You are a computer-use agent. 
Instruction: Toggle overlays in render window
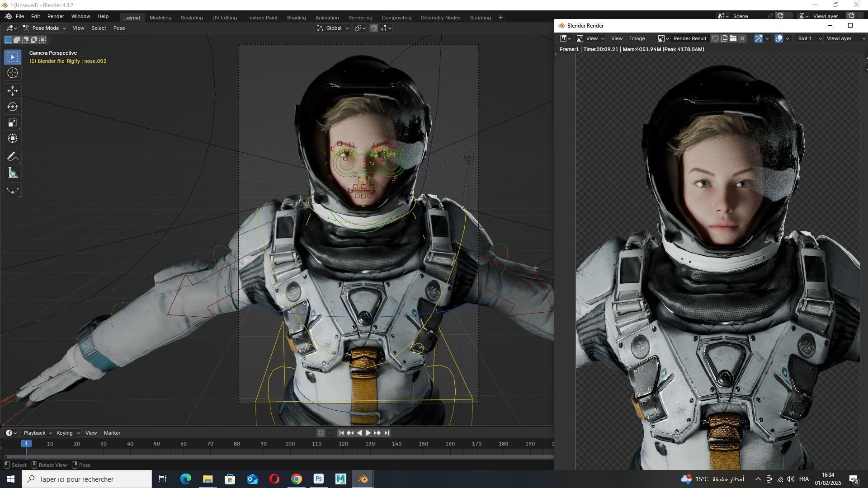pos(779,38)
